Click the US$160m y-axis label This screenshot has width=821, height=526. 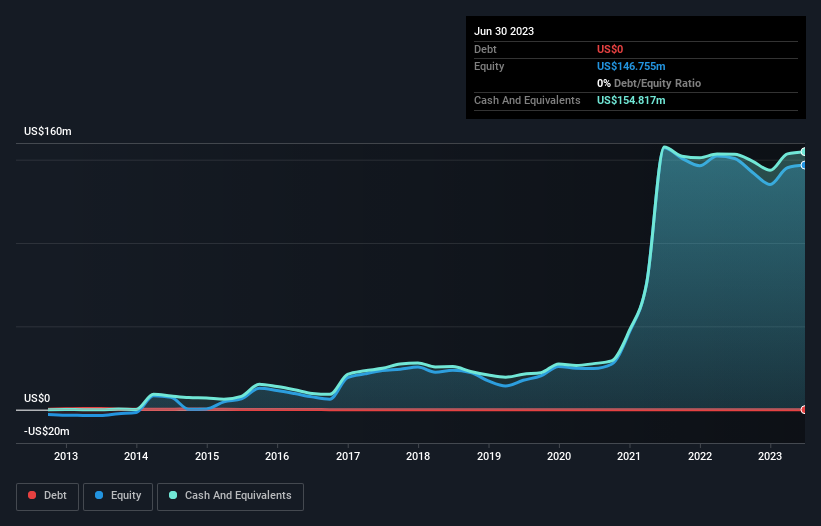pyautogui.click(x=48, y=131)
